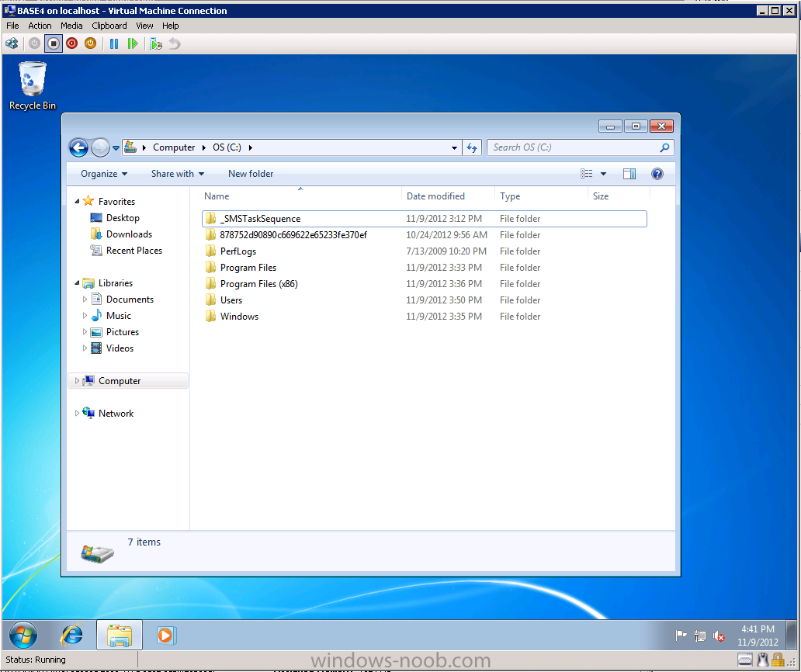The image size is (801, 672).
Task: Open the address bar history dropdown
Action: [454, 147]
